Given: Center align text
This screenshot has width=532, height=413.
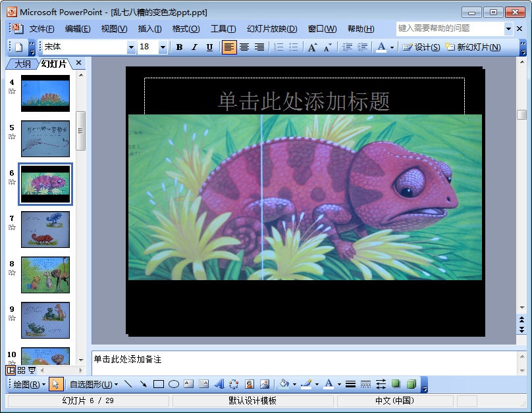Looking at the screenshot, I should tap(244, 47).
